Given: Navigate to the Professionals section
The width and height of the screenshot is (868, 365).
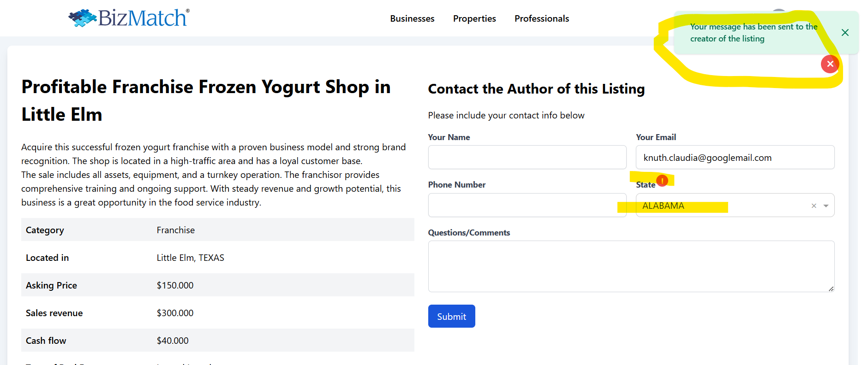Looking at the screenshot, I should tap(542, 19).
